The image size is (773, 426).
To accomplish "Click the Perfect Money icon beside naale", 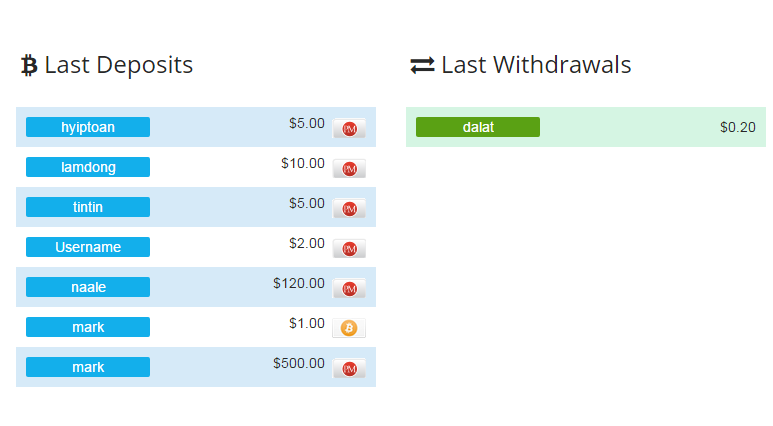I will (x=349, y=289).
